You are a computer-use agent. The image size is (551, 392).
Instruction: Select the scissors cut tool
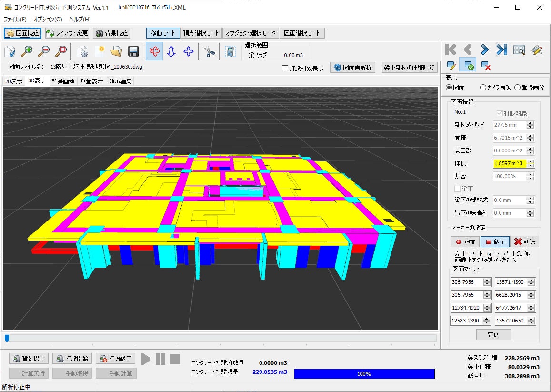point(209,52)
